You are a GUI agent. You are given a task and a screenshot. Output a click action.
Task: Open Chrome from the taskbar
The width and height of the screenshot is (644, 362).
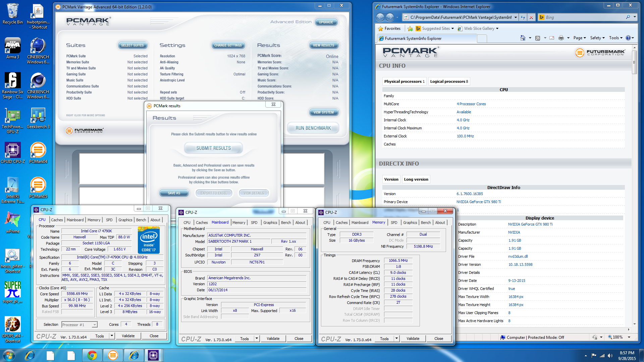[92, 355]
